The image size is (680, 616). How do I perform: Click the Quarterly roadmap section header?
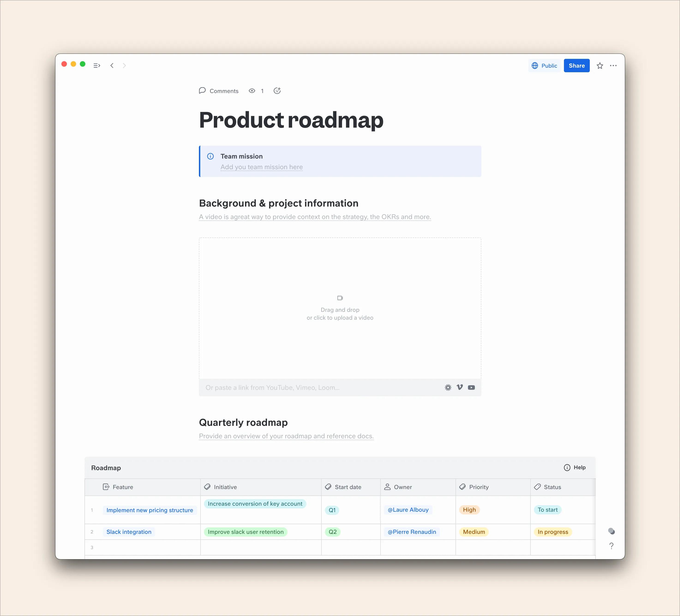[243, 422]
